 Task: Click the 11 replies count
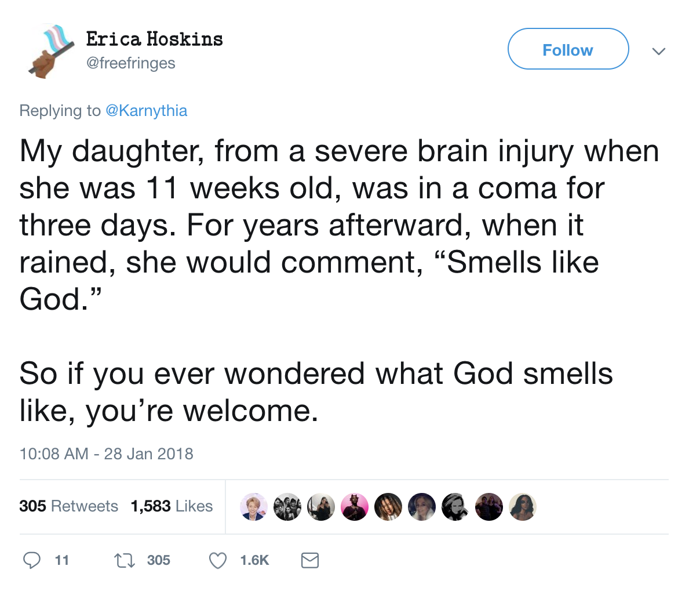tap(61, 560)
